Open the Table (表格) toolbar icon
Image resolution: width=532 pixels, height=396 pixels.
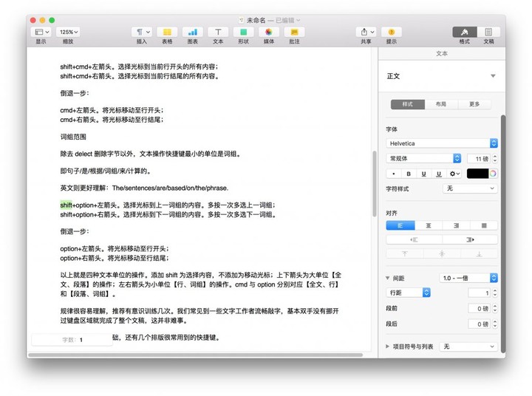(167, 32)
